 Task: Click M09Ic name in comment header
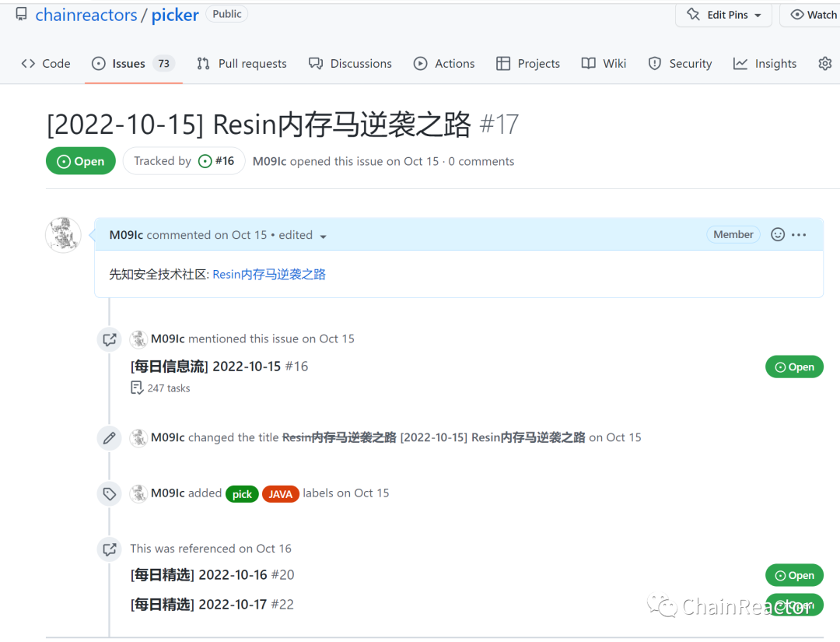[x=126, y=235]
